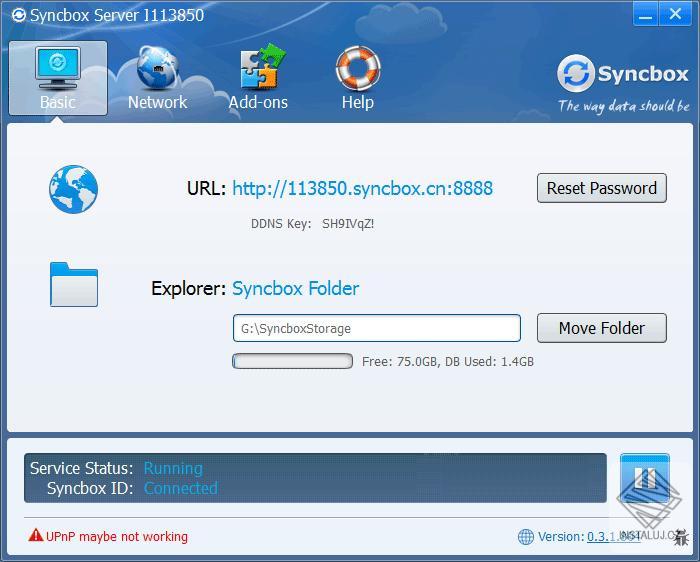Screen dimensions: 700x562
Task: Close the Syncbox Server window
Action: (675, 15)
